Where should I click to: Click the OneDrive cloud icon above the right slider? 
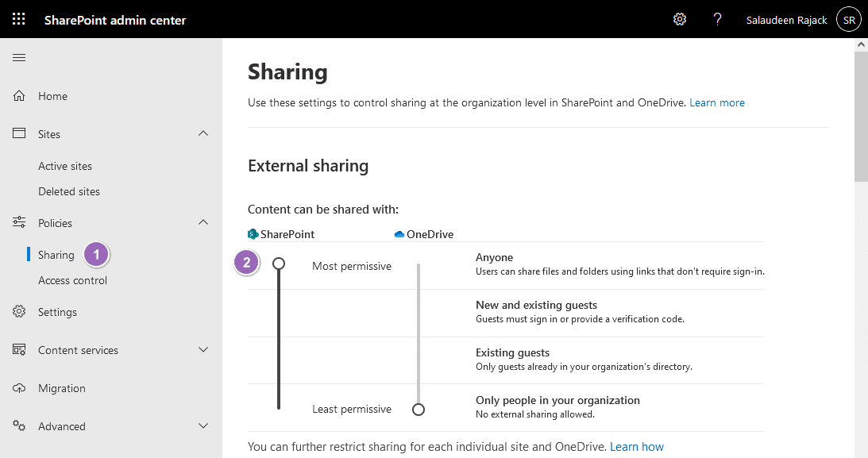tap(399, 233)
